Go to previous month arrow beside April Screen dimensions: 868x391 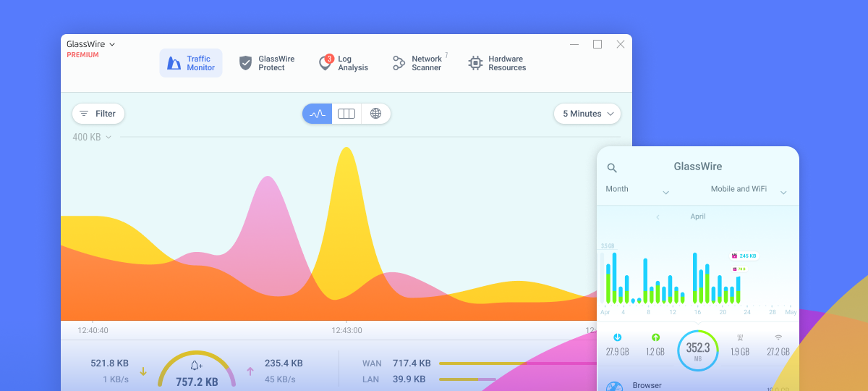658,216
